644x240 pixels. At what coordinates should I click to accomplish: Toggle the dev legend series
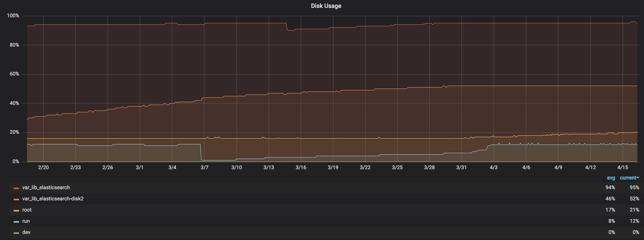point(26,232)
